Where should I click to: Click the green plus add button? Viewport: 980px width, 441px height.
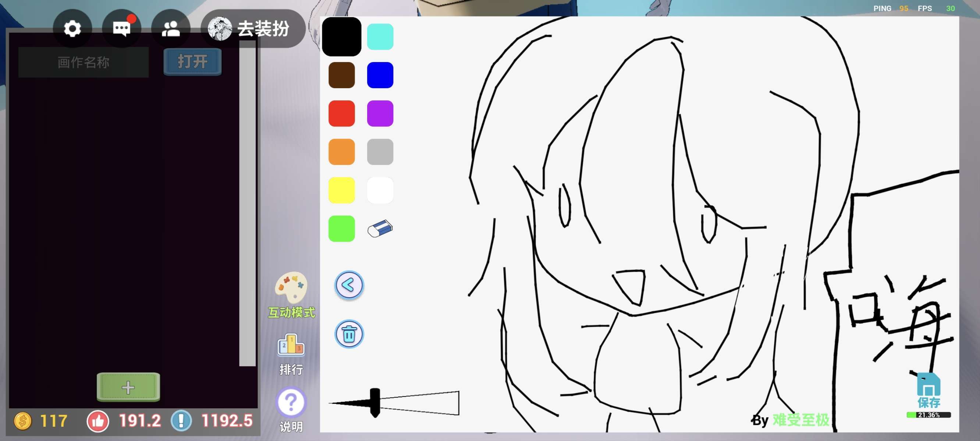tap(128, 387)
